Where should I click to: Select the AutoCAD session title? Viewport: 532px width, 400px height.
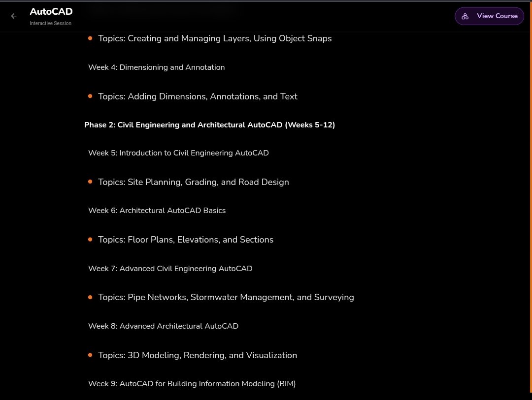point(51,11)
